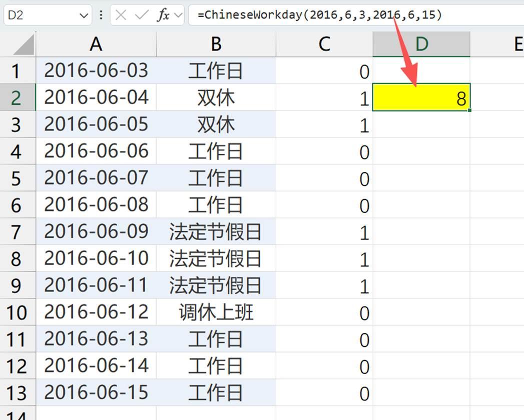Select column A header
This screenshot has height=420, width=524.
[x=96, y=44]
